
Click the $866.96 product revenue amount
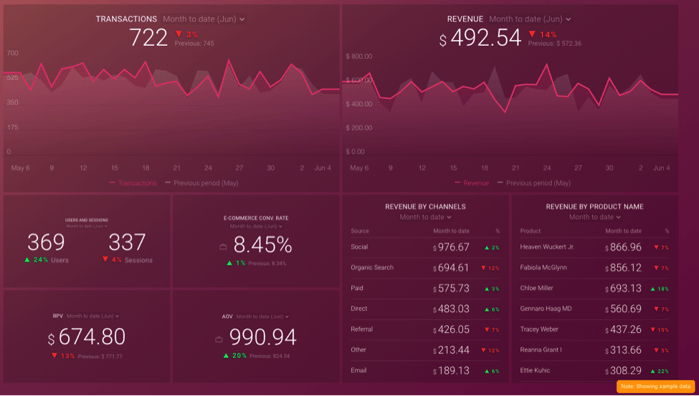(x=623, y=247)
